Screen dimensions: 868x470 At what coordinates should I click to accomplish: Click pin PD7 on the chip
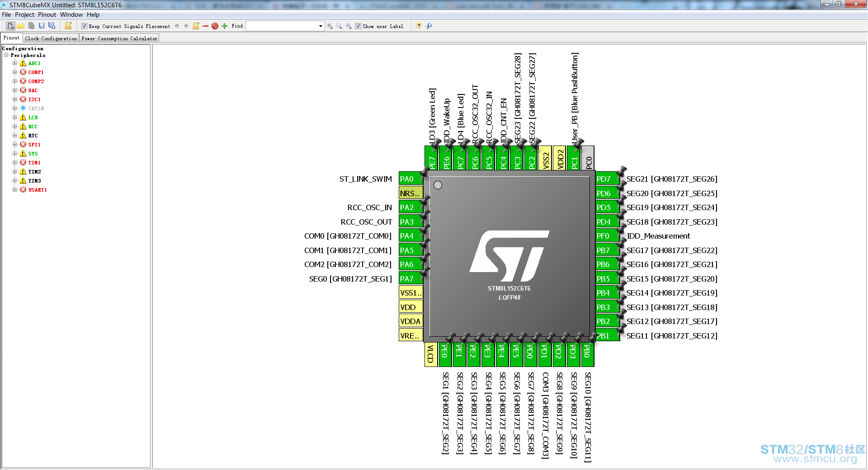tap(608, 179)
